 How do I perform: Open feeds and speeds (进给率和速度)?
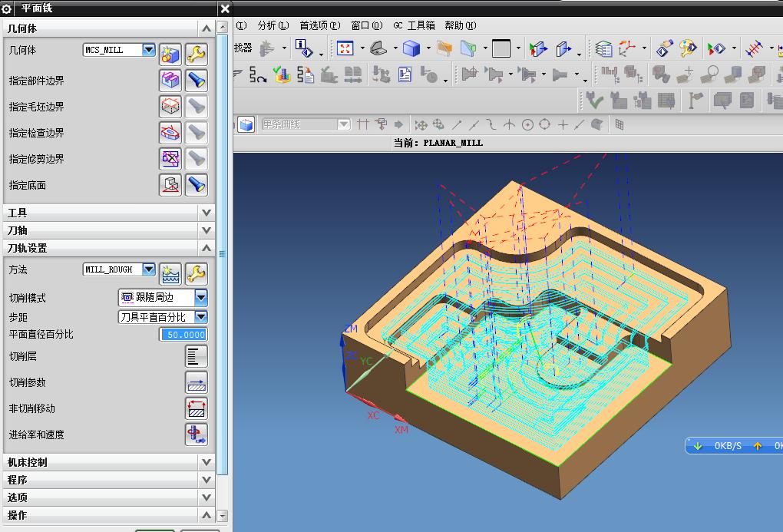(197, 435)
